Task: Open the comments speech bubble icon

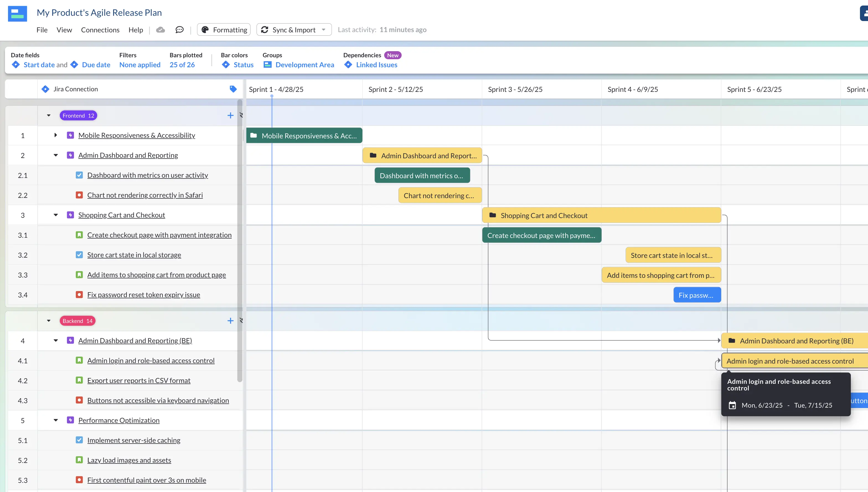Action: [179, 30]
